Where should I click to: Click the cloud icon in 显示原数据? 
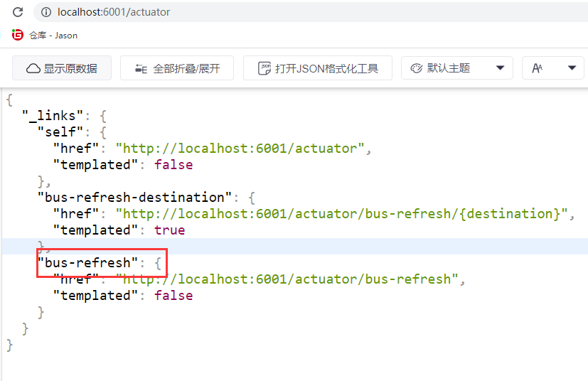[33, 69]
